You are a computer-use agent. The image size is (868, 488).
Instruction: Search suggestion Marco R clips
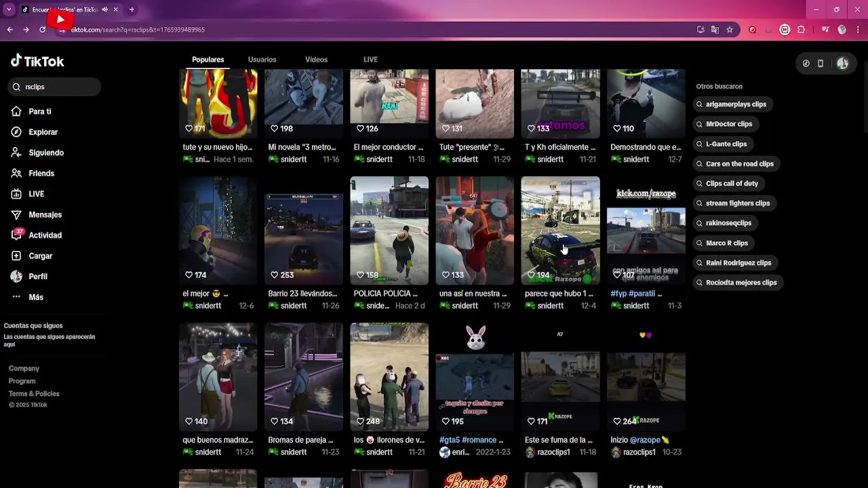(722, 243)
